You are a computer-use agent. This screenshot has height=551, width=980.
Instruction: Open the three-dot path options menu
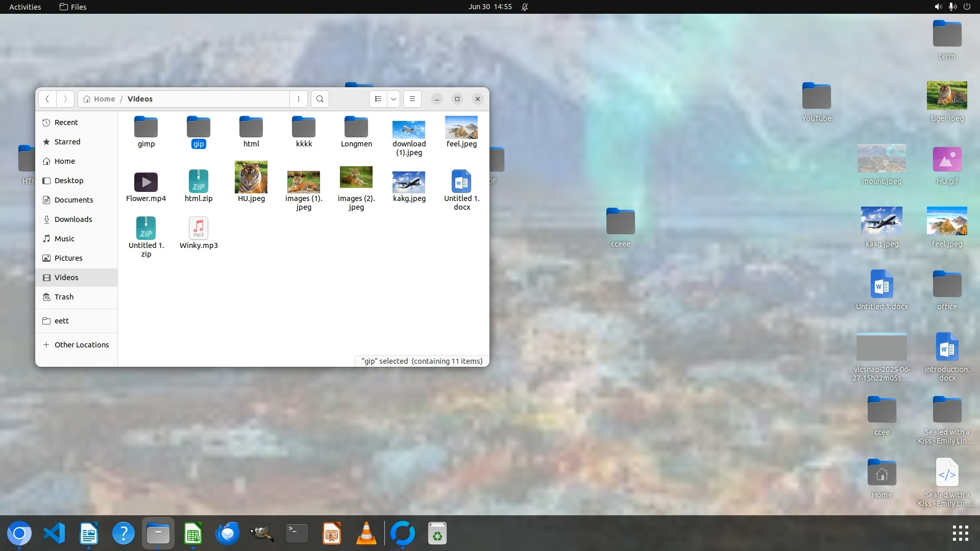click(299, 99)
